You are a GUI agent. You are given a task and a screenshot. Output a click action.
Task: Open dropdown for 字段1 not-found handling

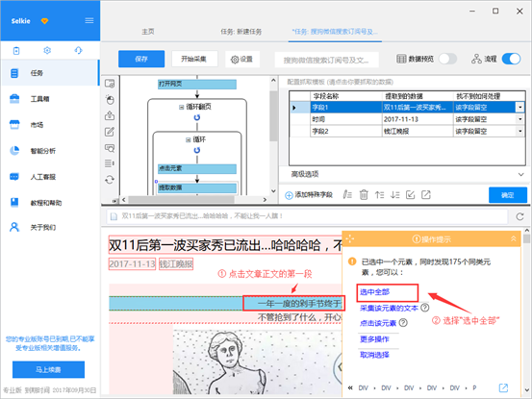coord(519,108)
